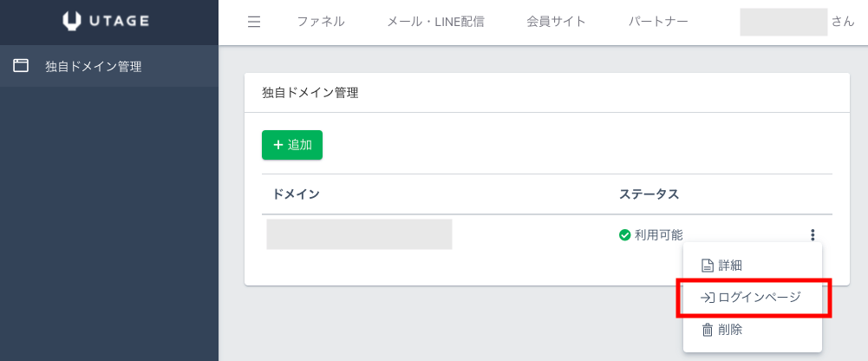Select パートナー in the top navigation
868x361 pixels.
tap(658, 22)
